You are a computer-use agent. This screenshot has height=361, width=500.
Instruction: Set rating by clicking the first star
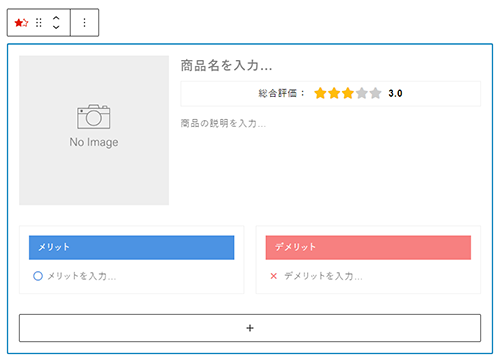(x=320, y=93)
